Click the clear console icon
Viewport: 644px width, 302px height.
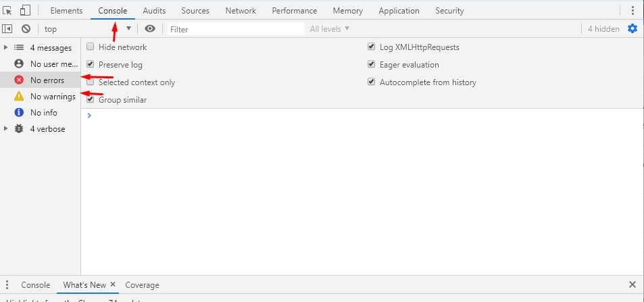pyautogui.click(x=26, y=29)
